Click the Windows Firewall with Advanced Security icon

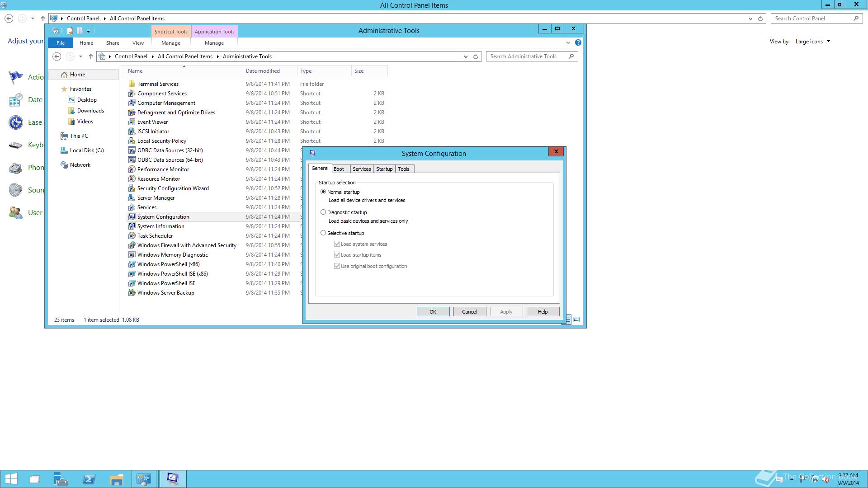(x=132, y=245)
